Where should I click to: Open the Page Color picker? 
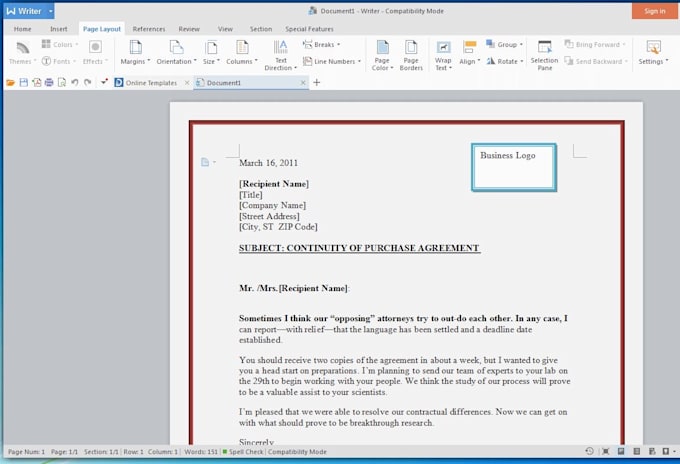[382, 56]
